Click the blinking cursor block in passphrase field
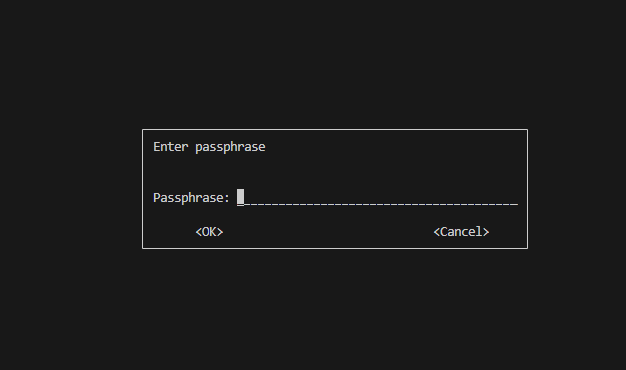The image size is (626, 370). click(240, 198)
